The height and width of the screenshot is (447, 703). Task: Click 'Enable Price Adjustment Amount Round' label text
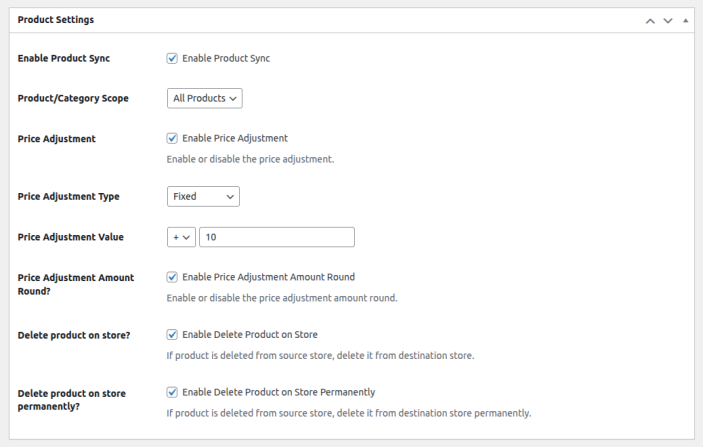pyautogui.click(x=269, y=277)
